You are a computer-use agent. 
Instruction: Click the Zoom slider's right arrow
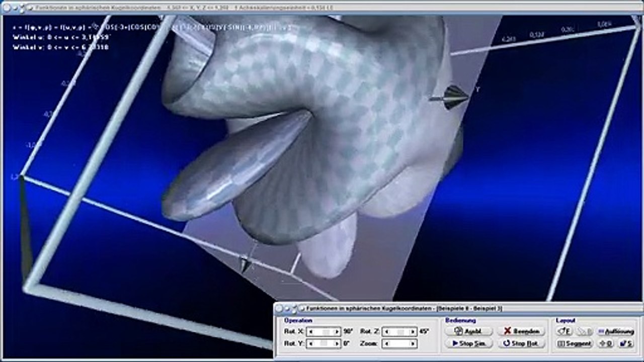[414, 344]
